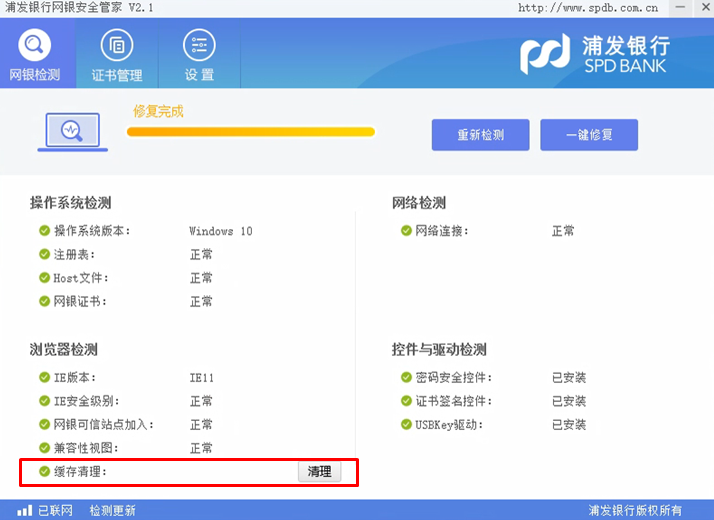Viewport: 714px width, 520px height.
Task: Click the network signal bars icon
Action: (25, 510)
